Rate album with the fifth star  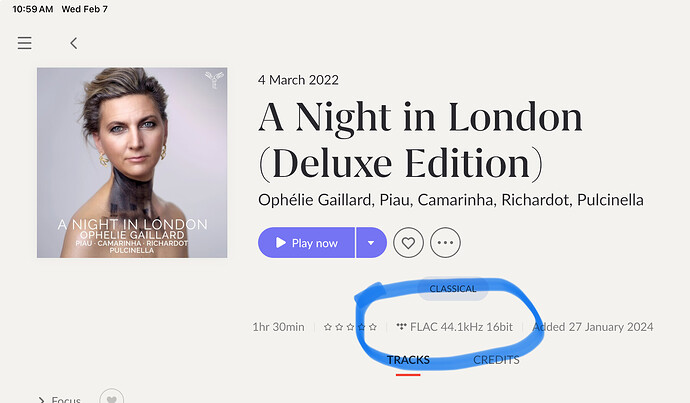(x=373, y=327)
